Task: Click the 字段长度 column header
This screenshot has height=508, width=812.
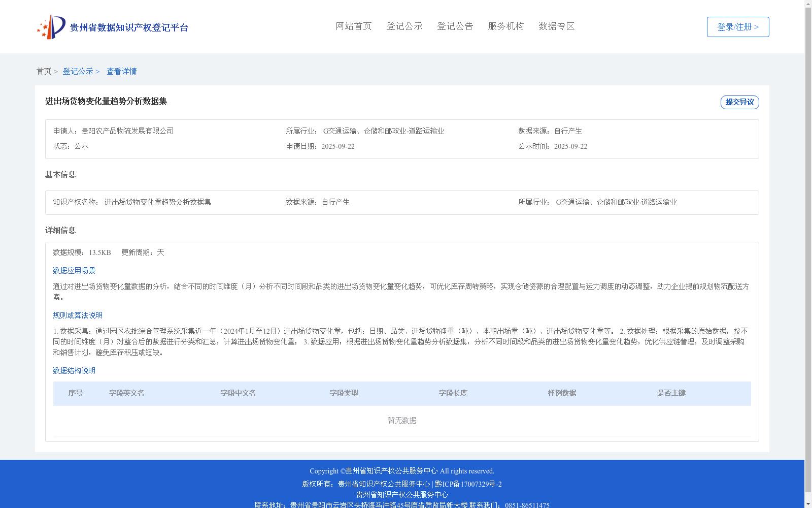Action: coord(453,393)
